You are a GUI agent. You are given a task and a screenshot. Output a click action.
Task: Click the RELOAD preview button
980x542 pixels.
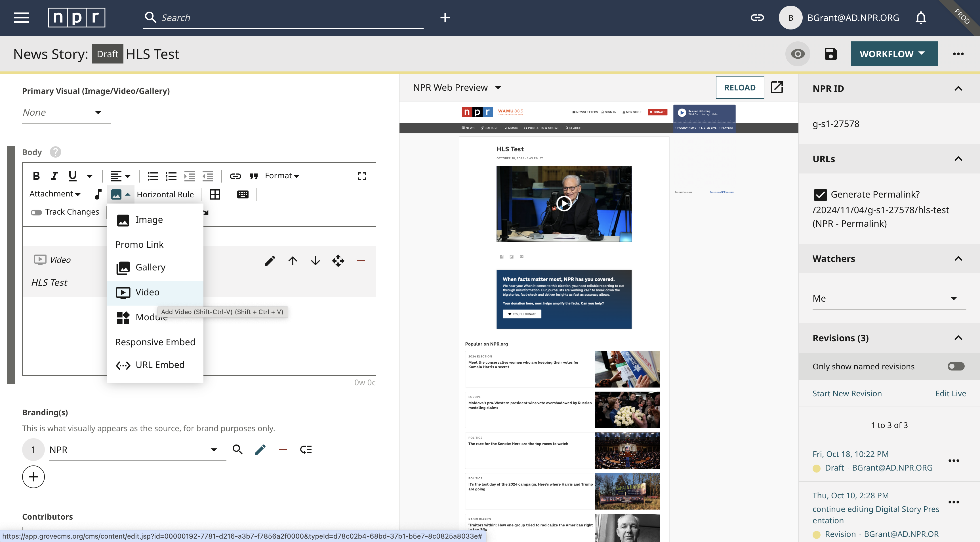[x=740, y=87]
